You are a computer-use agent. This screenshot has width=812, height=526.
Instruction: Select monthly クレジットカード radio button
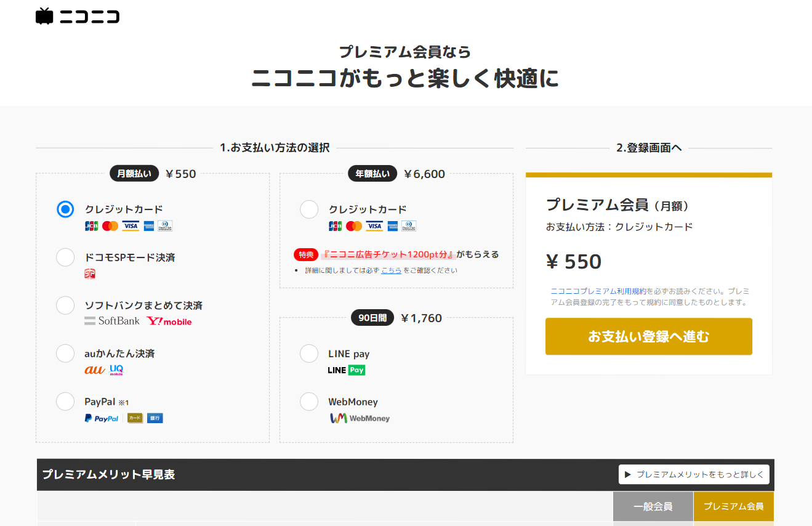point(65,209)
